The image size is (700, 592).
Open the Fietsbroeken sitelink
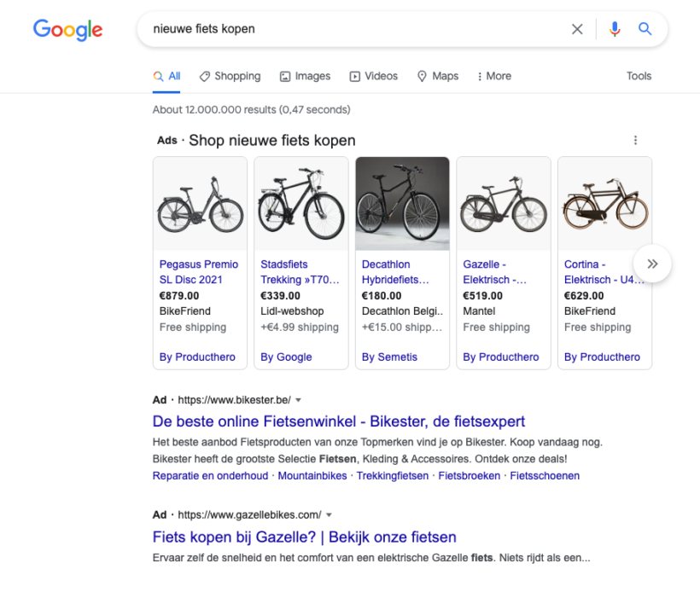coord(470,476)
